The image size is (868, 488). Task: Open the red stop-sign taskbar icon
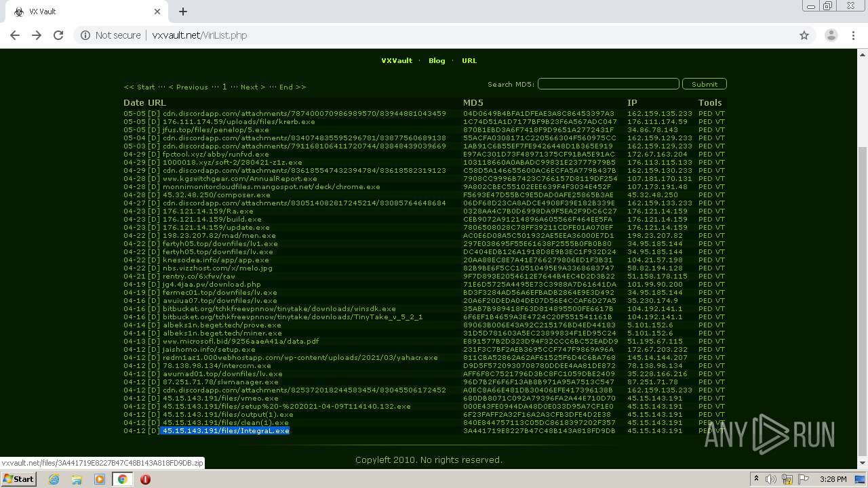(145, 479)
